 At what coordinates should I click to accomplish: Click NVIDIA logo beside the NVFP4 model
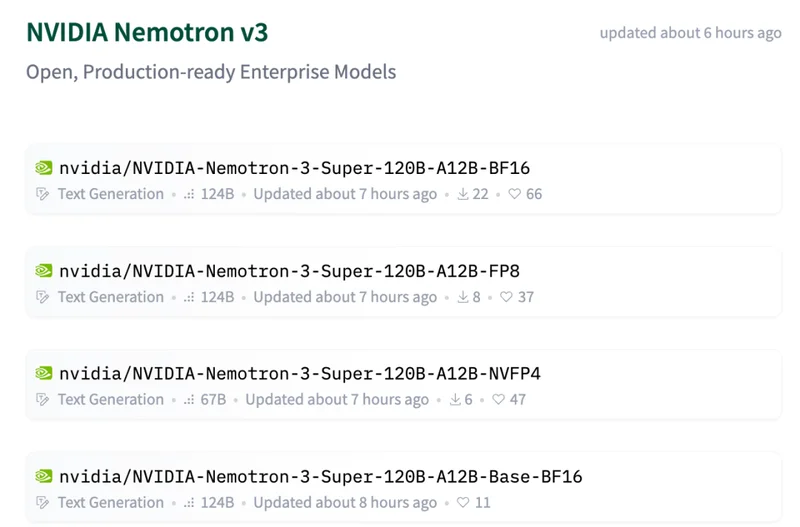43,374
